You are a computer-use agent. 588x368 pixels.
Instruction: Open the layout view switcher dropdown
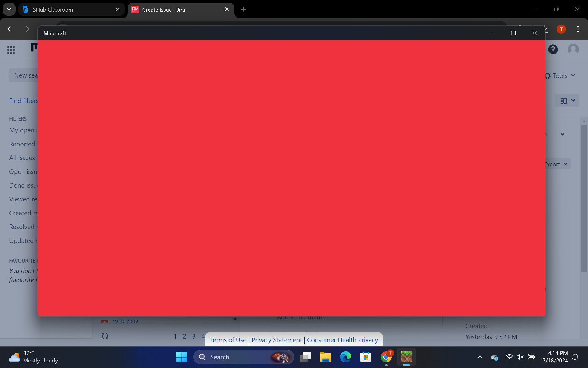(567, 101)
